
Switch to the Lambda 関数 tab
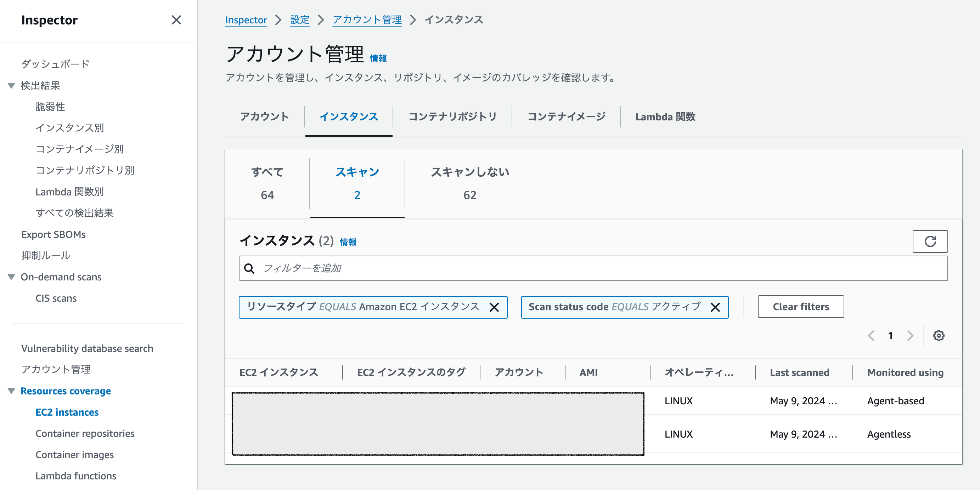click(665, 117)
